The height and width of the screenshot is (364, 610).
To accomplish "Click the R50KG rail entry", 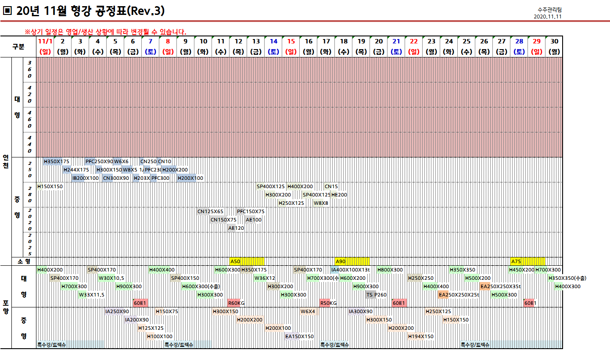I will (x=328, y=303).
